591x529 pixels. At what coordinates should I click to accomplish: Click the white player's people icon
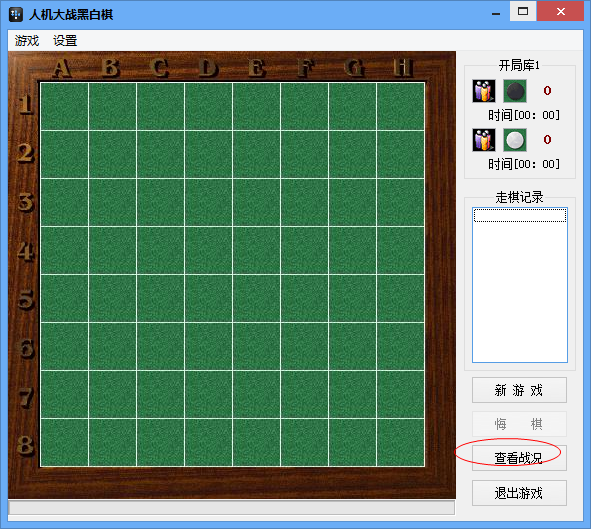[x=484, y=140]
